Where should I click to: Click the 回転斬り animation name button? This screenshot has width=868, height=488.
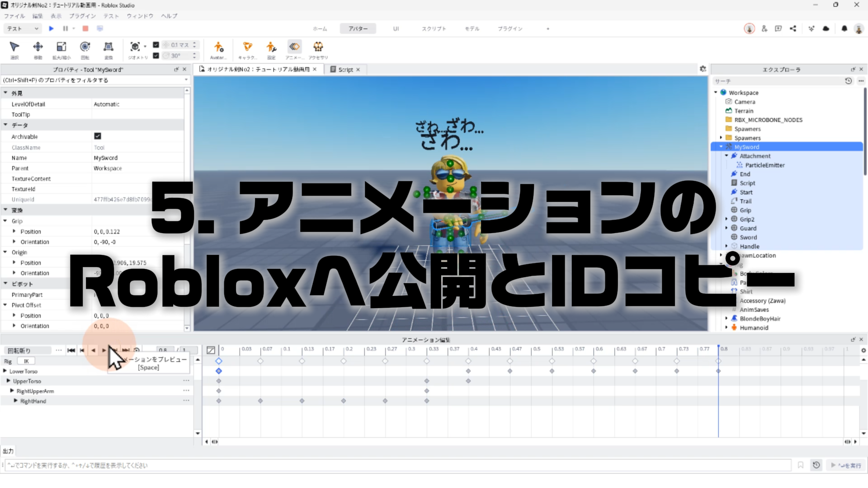click(28, 351)
